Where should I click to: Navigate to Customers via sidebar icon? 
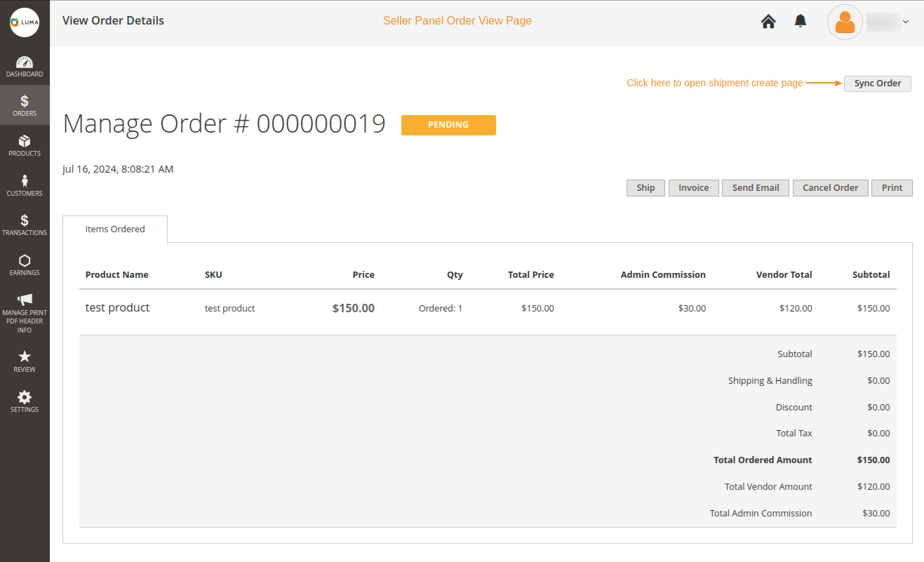pos(25,185)
